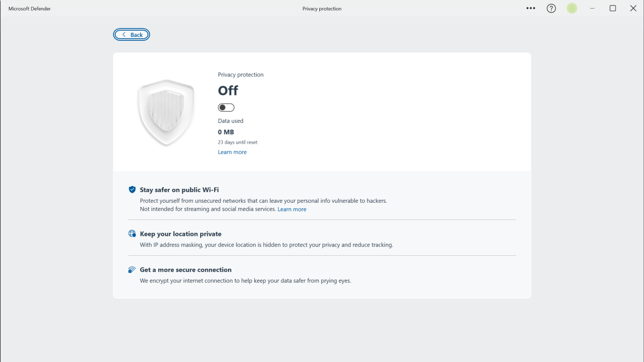Screen dimensions: 644x362
Task: Click the 'Microsoft Defender' title bar text
Action: pyautogui.click(x=30, y=9)
